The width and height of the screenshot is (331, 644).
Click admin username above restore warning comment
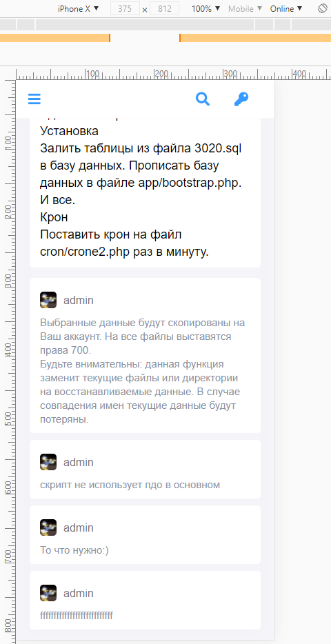(79, 300)
